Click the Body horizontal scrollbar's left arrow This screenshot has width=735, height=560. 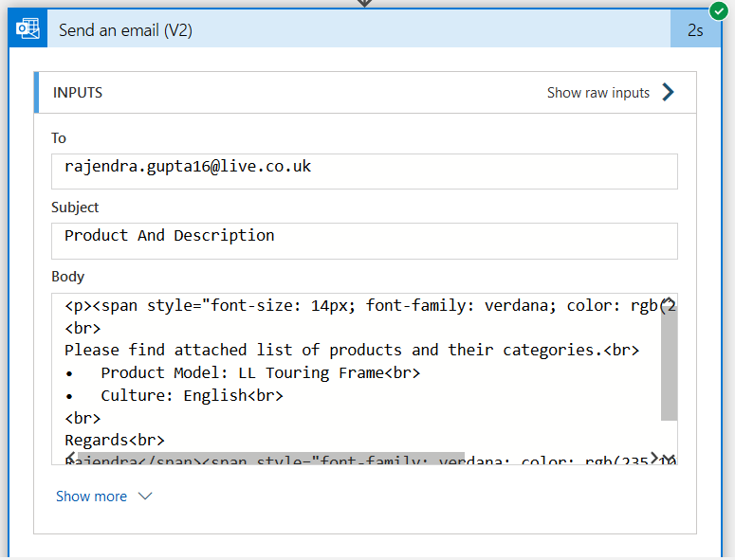click(x=70, y=459)
